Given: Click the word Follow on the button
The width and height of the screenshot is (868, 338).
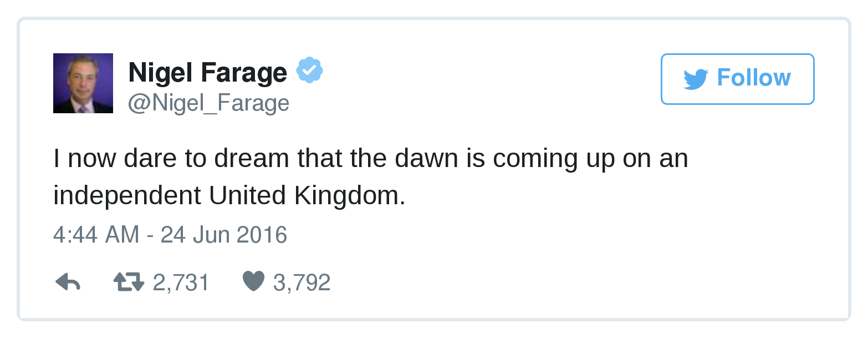Looking at the screenshot, I should click(754, 78).
